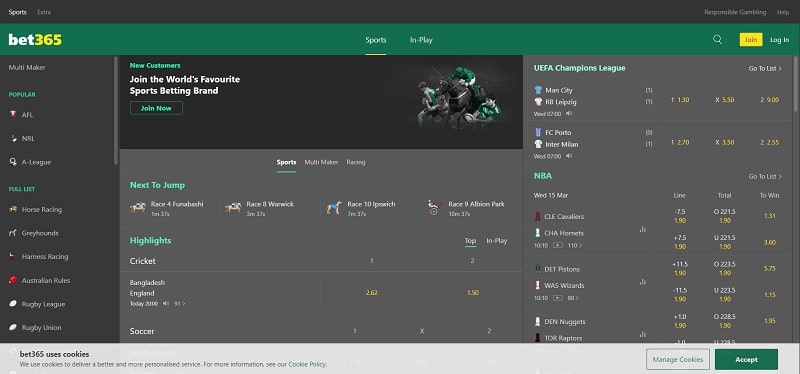Viewport: 800px width, 374px height.
Task: Select the In-Play tab in Highlights
Action: [x=496, y=241]
